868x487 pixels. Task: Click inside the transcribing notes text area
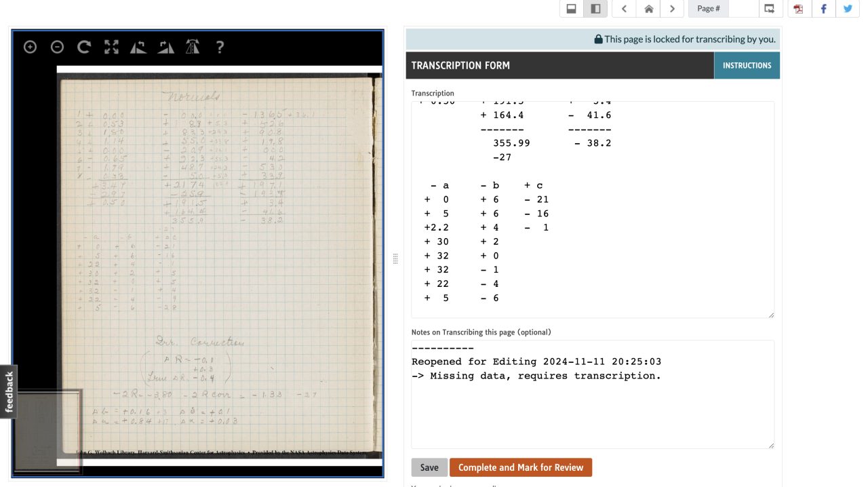coord(593,394)
